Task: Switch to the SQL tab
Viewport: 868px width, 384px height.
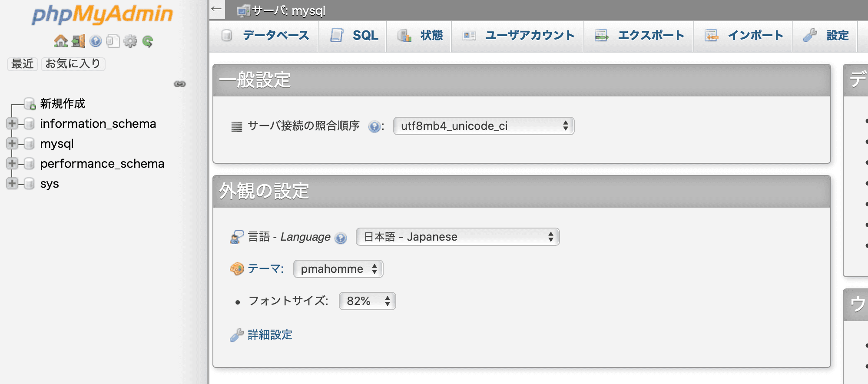Action: 354,36
